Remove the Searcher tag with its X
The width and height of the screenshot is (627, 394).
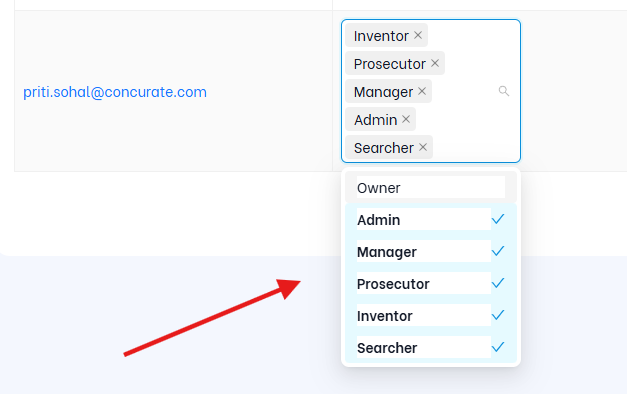[x=423, y=147]
